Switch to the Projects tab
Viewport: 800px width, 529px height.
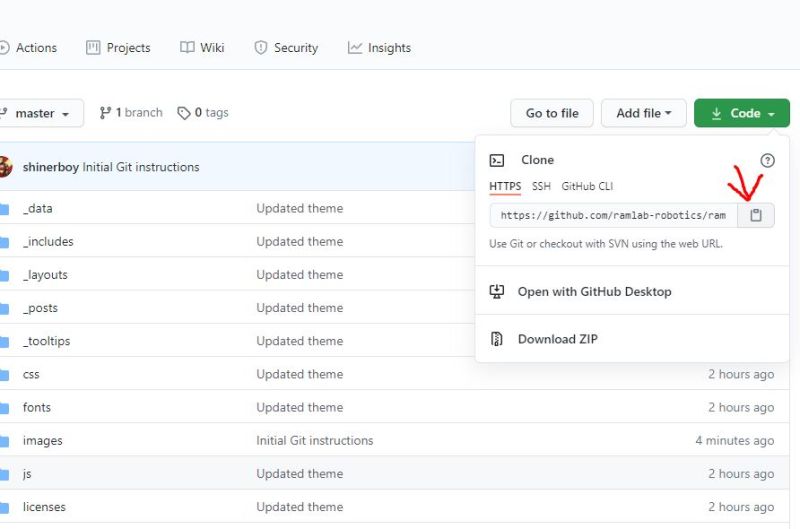click(118, 48)
